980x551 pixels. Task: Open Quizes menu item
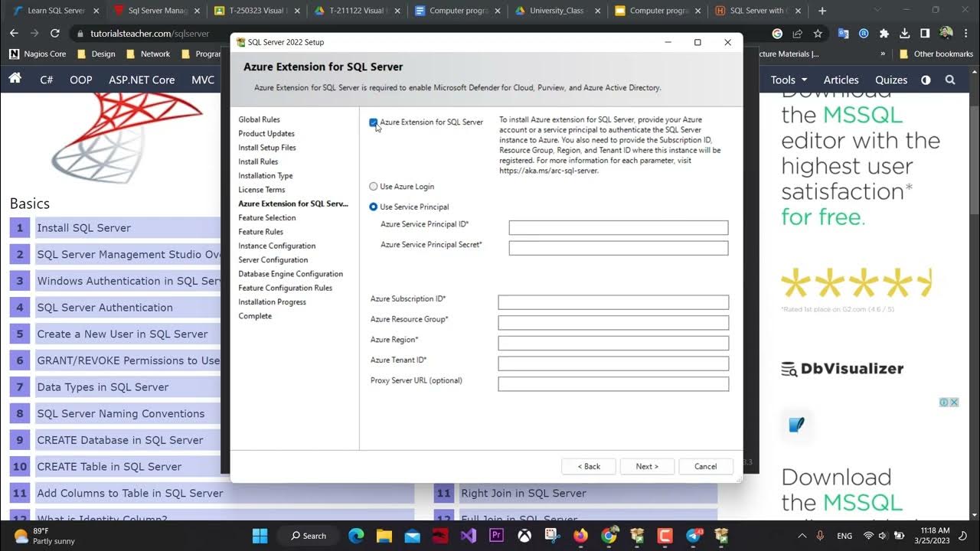pos(891,80)
